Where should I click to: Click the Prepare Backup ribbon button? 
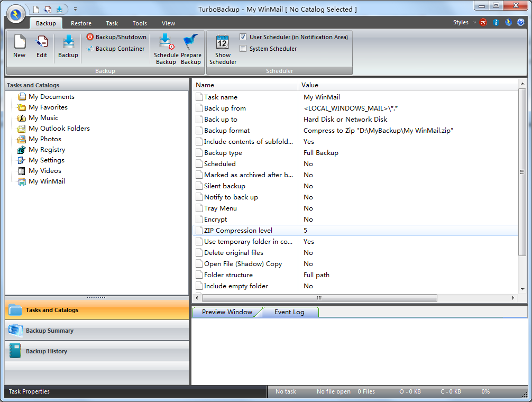191,49
